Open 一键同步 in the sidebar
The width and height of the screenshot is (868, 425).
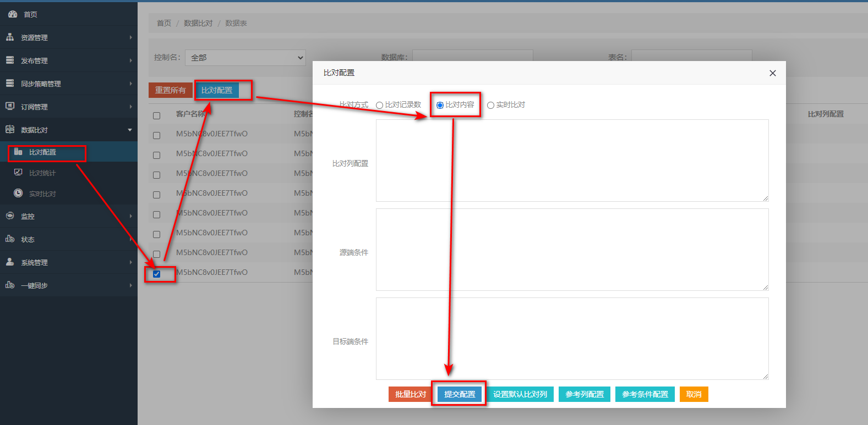coord(34,285)
